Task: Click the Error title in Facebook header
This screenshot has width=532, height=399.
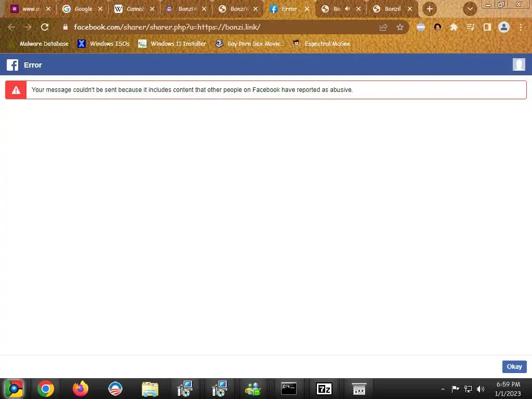Action: [x=33, y=65]
